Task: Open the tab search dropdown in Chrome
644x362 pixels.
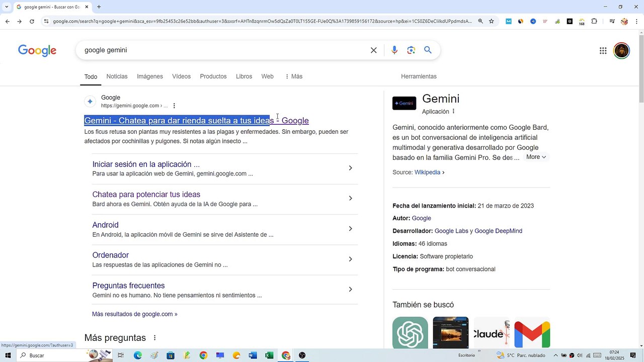Action: pos(7,7)
